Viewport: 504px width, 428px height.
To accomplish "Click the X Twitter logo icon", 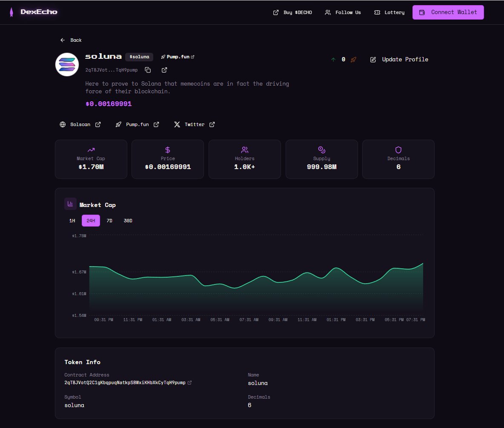I will [x=177, y=124].
